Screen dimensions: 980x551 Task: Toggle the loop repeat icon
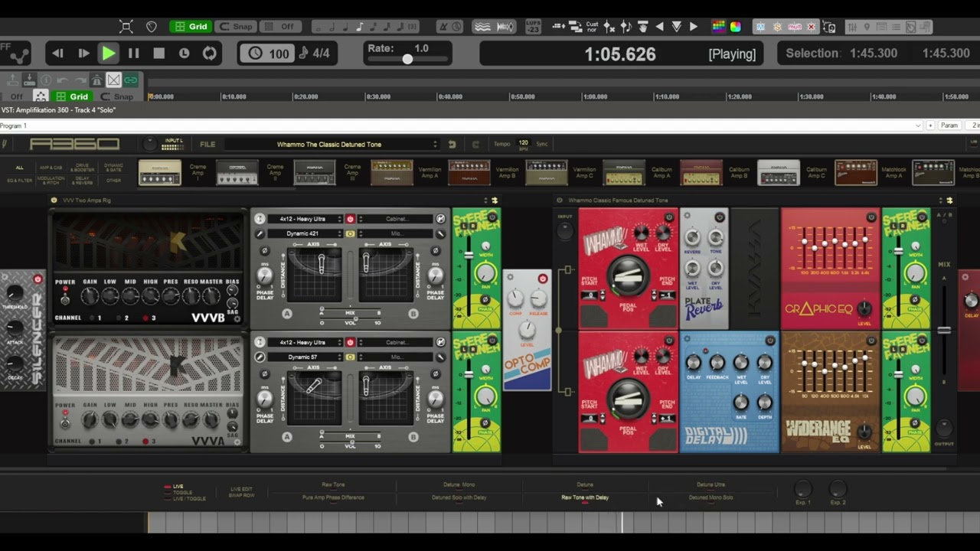coord(209,54)
